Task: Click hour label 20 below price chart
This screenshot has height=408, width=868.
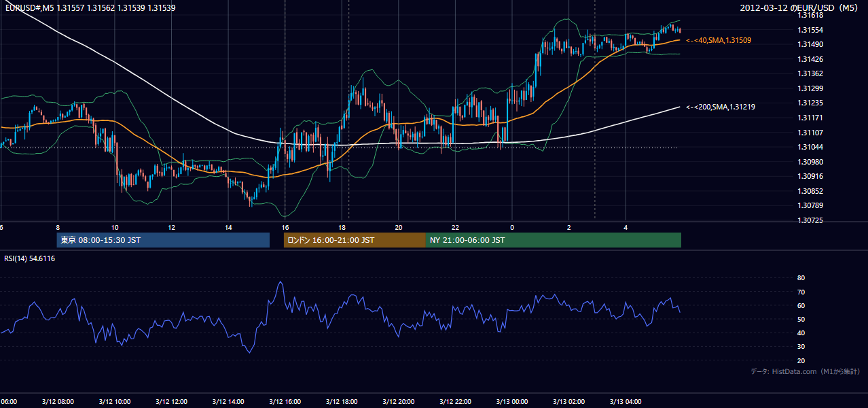Action: (399, 227)
